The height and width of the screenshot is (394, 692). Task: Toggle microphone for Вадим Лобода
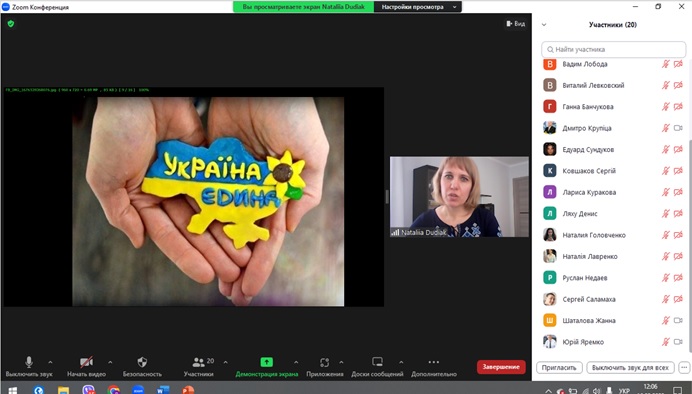click(x=666, y=64)
